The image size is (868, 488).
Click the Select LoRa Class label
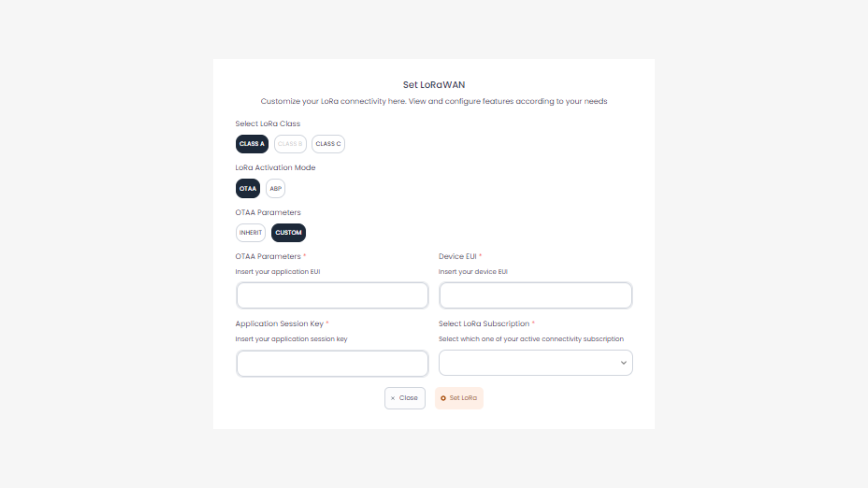(x=268, y=123)
